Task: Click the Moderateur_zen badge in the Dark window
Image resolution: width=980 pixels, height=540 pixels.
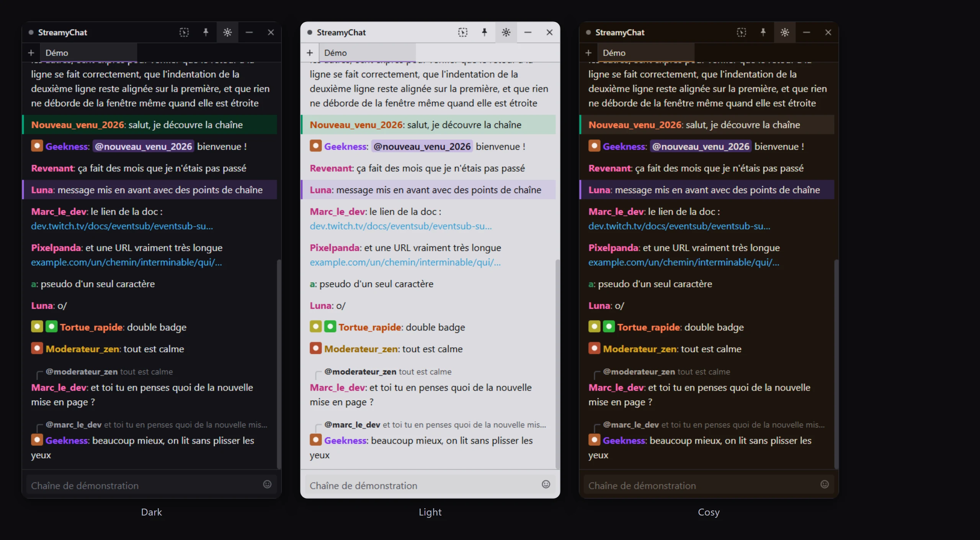Action: coord(37,348)
